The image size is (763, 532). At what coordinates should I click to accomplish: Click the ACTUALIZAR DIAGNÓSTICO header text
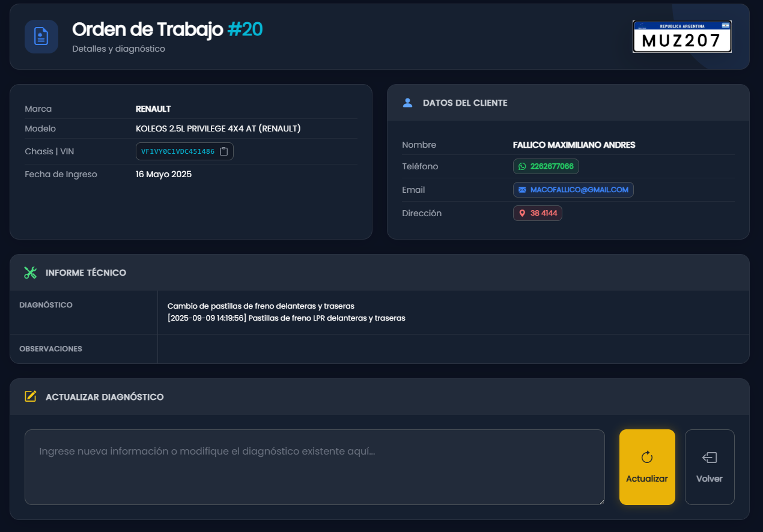105,397
